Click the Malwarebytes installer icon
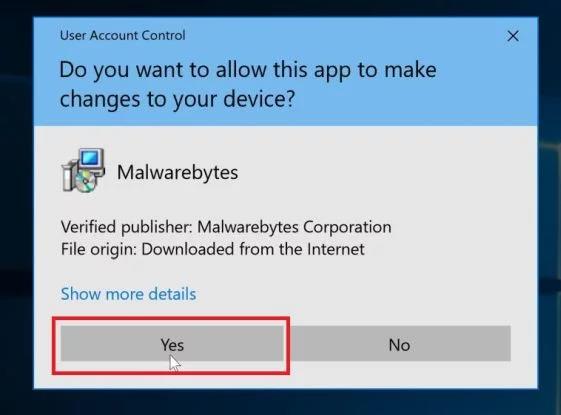Screen dimensions: 561x415 pos(83,170)
